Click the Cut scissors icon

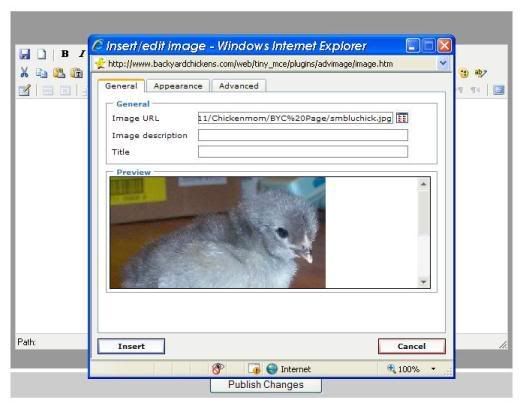click(24, 72)
